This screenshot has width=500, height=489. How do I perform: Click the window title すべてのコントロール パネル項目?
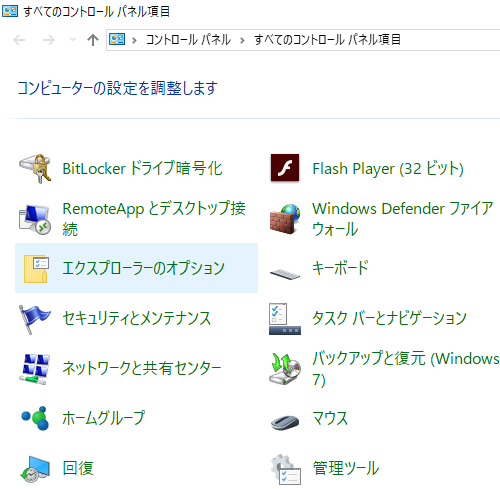pos(96,12)
